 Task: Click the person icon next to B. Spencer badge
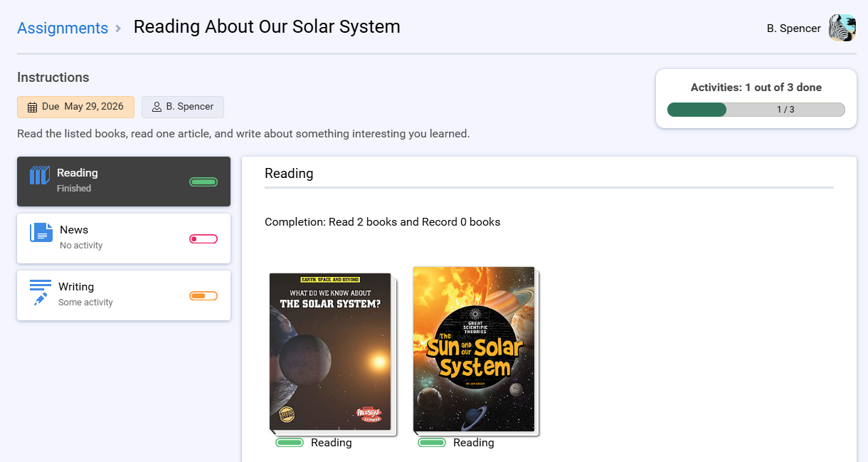coord(157,107)
